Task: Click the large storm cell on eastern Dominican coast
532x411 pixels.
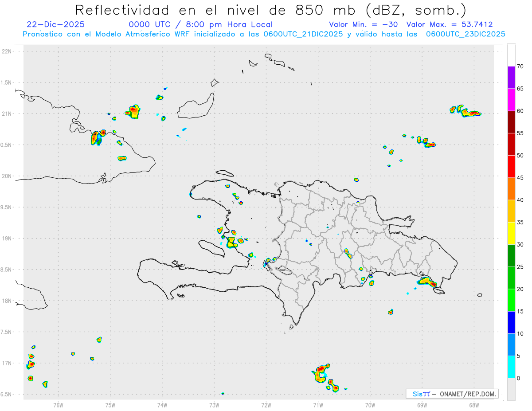Action: coord(427,282)
